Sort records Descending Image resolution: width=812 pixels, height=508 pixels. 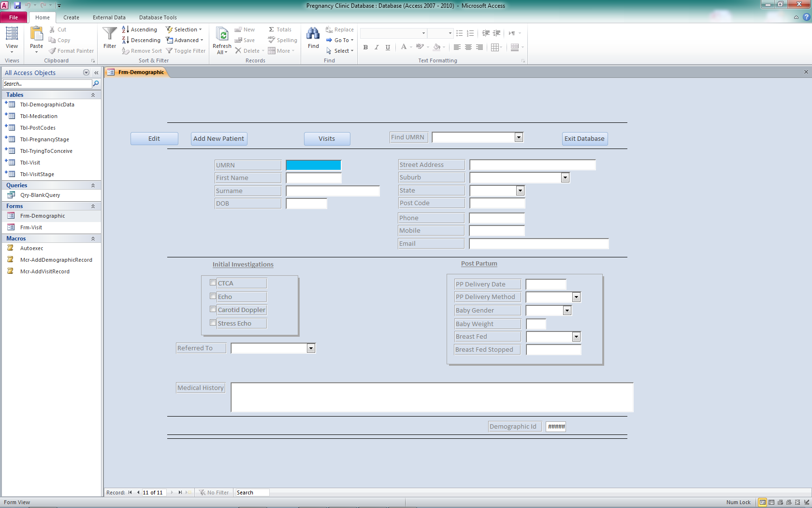click(x=141, y=40)
